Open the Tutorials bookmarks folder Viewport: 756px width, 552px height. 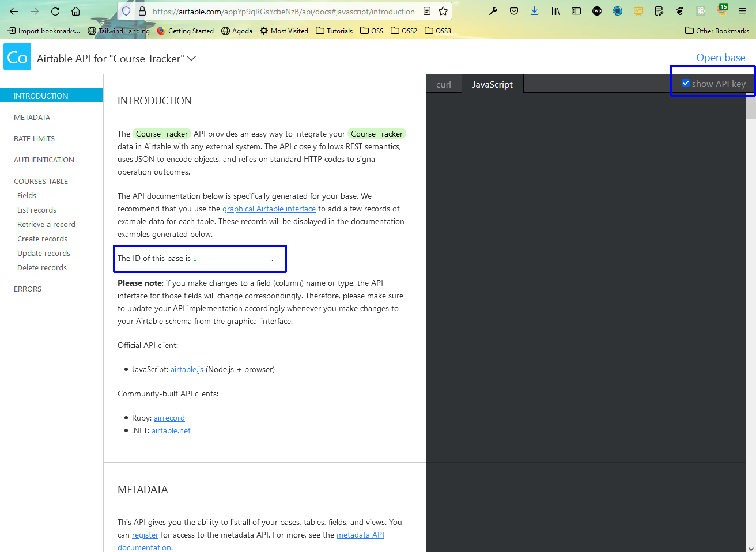334,31
